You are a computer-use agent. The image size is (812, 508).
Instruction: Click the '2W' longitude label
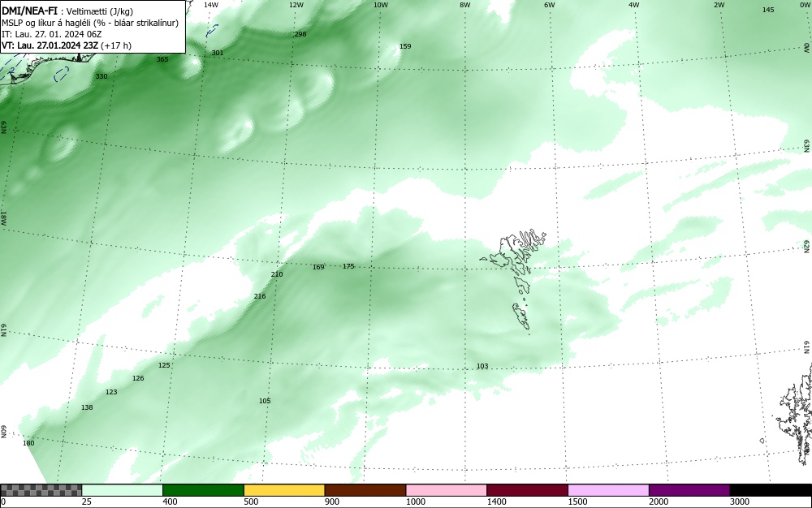tap(719, 5)
